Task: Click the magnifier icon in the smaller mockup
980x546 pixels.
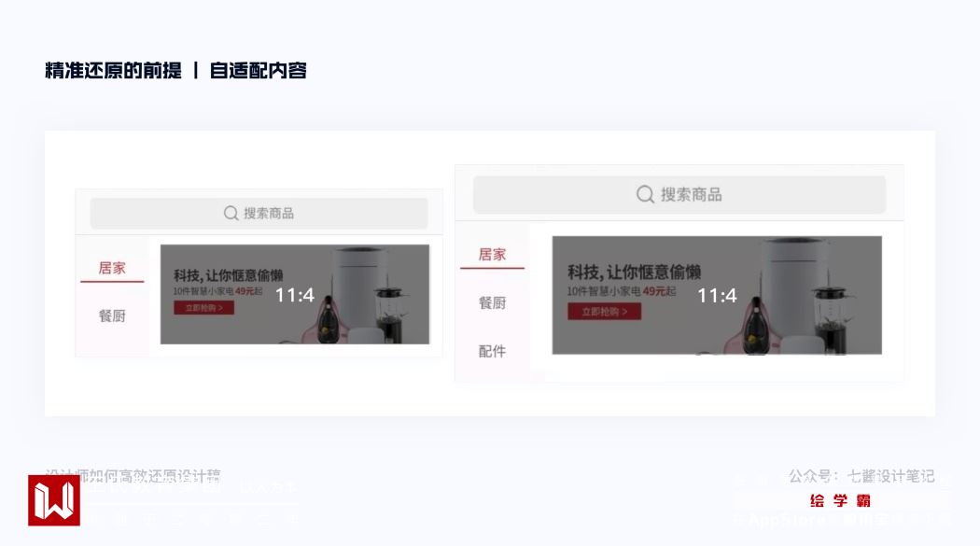Action: click(x=231, y=214)
